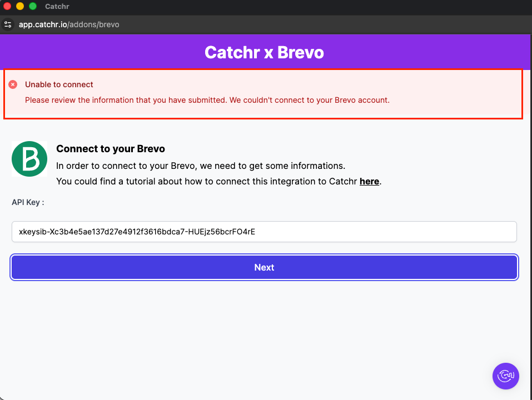The height and width of the screenshot is (400, 532).
Task: Minimize the window with the yellow button
Action: (20, 6)
